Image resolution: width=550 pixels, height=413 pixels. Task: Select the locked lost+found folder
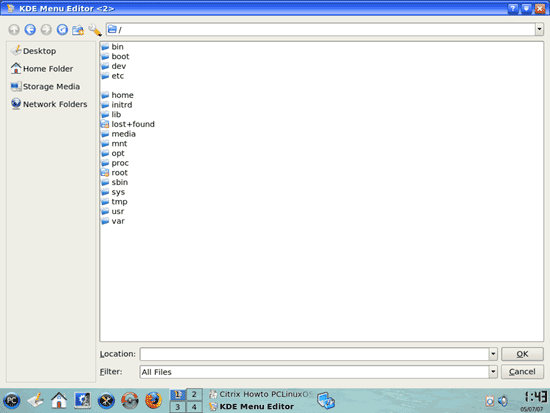click(128, 124)
